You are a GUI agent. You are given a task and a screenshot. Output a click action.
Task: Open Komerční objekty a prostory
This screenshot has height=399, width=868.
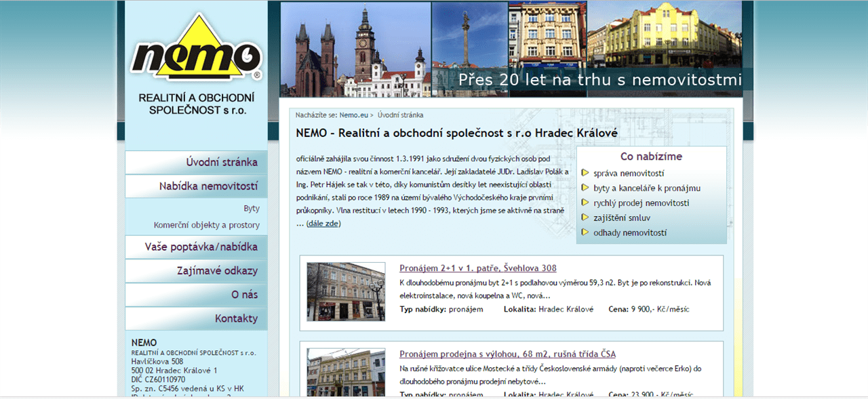click(207, 225)
